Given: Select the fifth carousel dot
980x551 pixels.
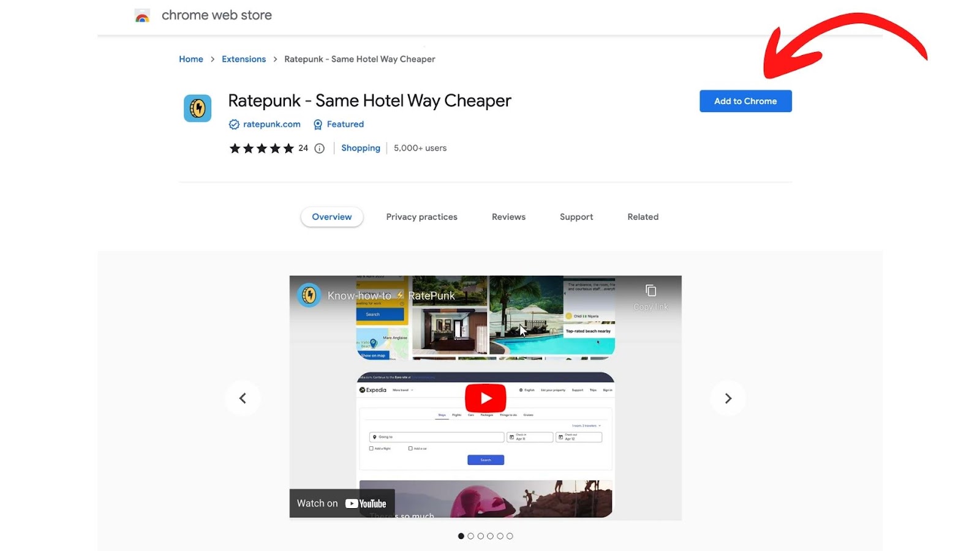Looking at the screenshot, I should pyautogui.click(x=500, y=536).
